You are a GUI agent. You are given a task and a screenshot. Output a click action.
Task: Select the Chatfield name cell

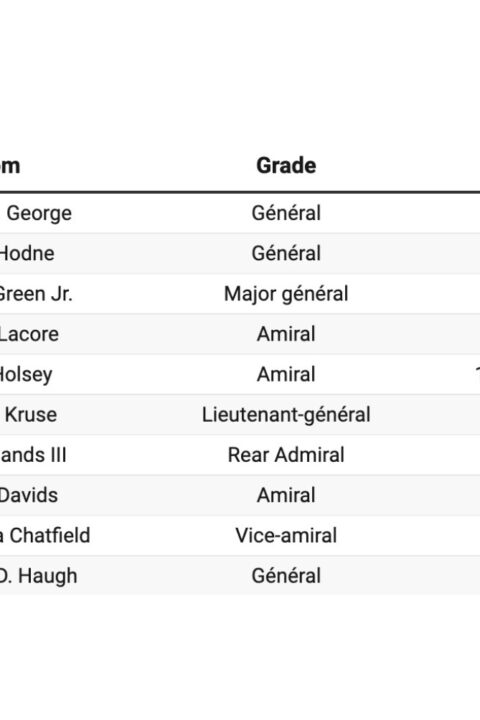pyautogui.click(x=45, y=536)
